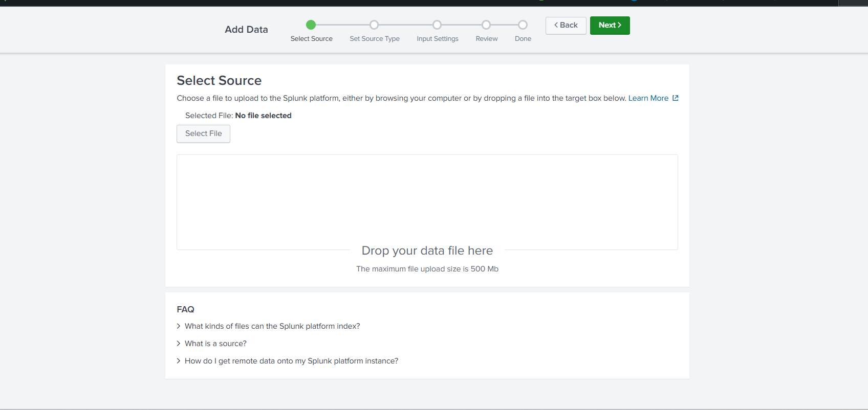Click the green Next button

click(x=610, y=26)
